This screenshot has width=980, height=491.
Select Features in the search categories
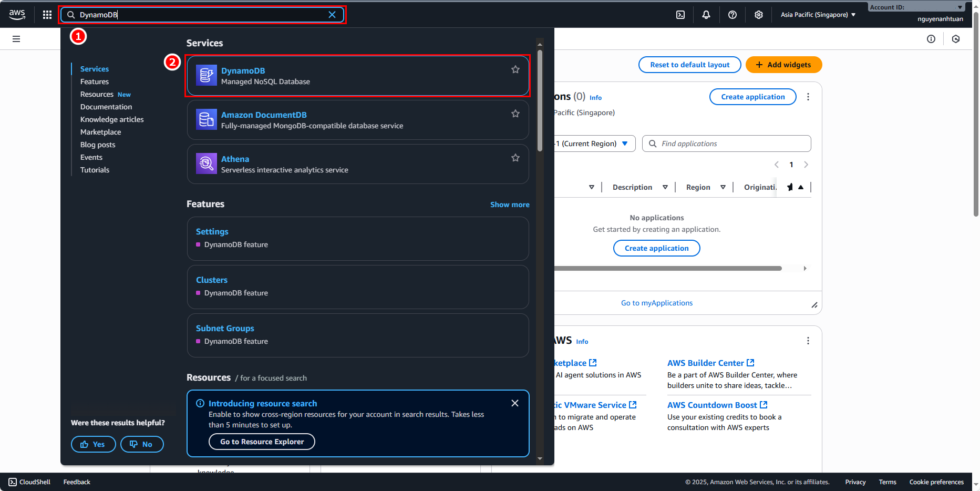[95, 81]
